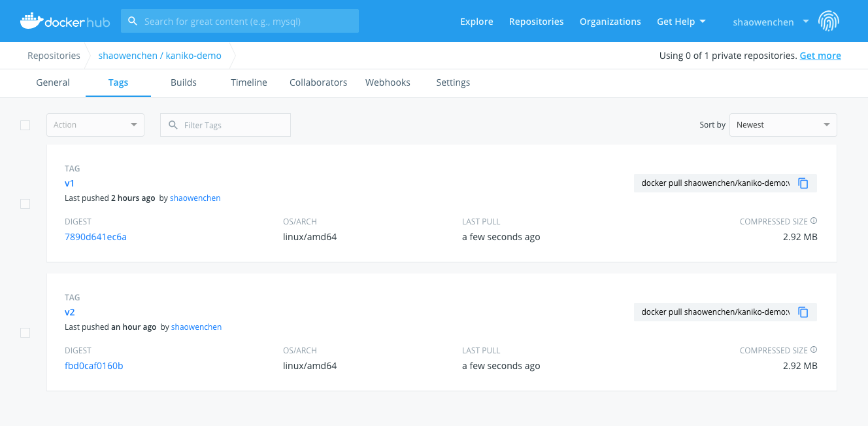
Task: Click the compressed size info icon for v2
Action: click(814, 350)
